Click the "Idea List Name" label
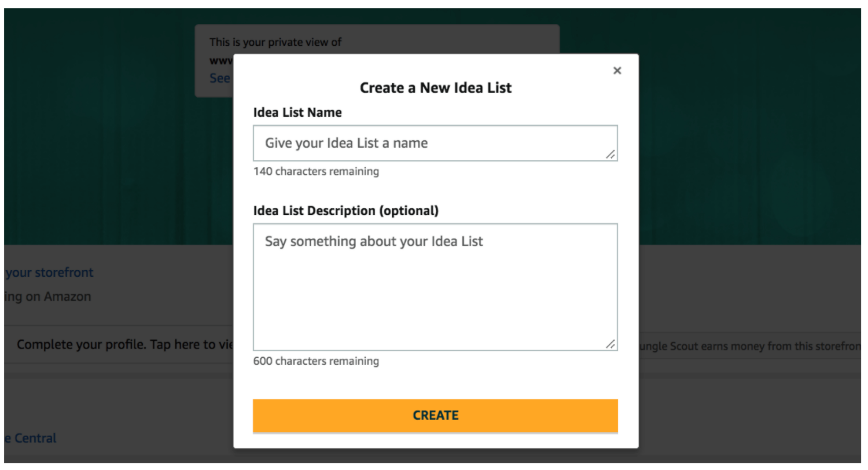The height and width of the screenshot is (470, 868). coord(297,113)
